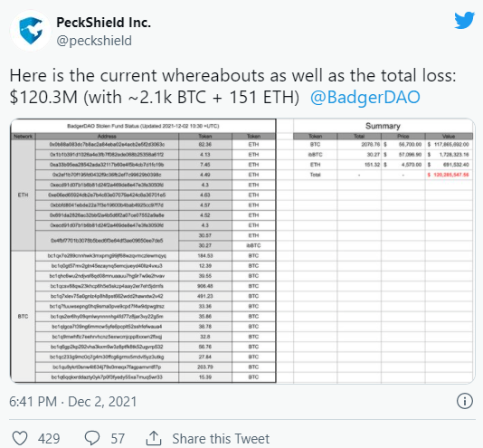Click the Twitter bird logo
Screen dimensions: 483x448
pyautogui.click(x=465, y=20)
